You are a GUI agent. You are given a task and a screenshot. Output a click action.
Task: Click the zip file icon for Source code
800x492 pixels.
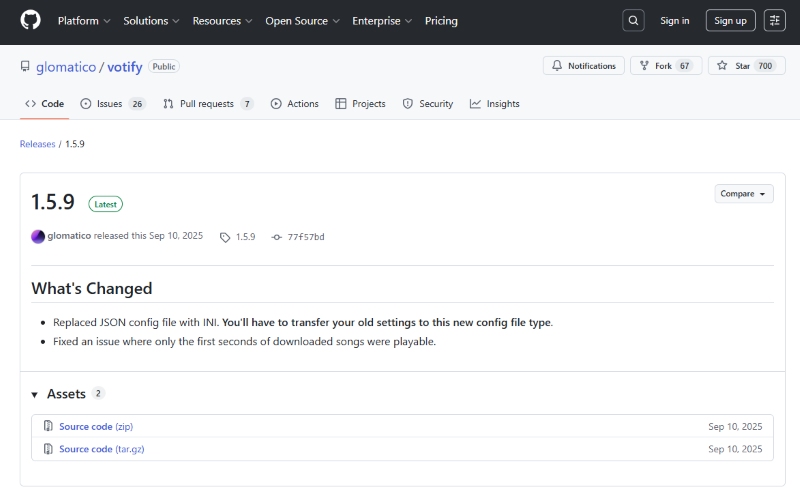click(x=48, y=426)
